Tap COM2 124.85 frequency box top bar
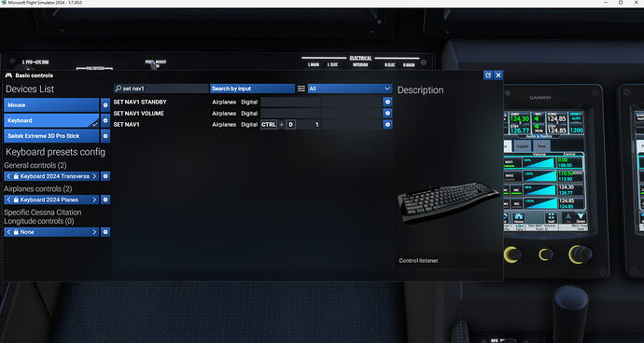 point(556,123)
